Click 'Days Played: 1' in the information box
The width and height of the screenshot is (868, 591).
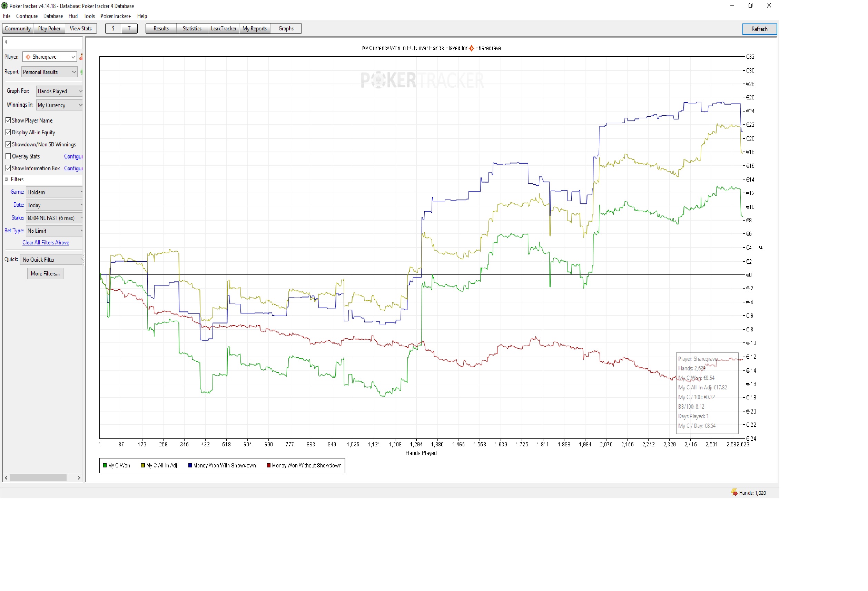pos(693,416)
